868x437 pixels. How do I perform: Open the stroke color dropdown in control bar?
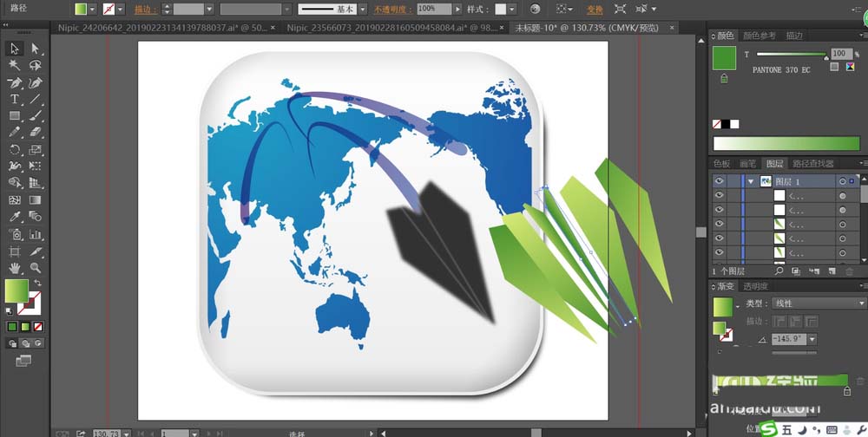[120, 10]
